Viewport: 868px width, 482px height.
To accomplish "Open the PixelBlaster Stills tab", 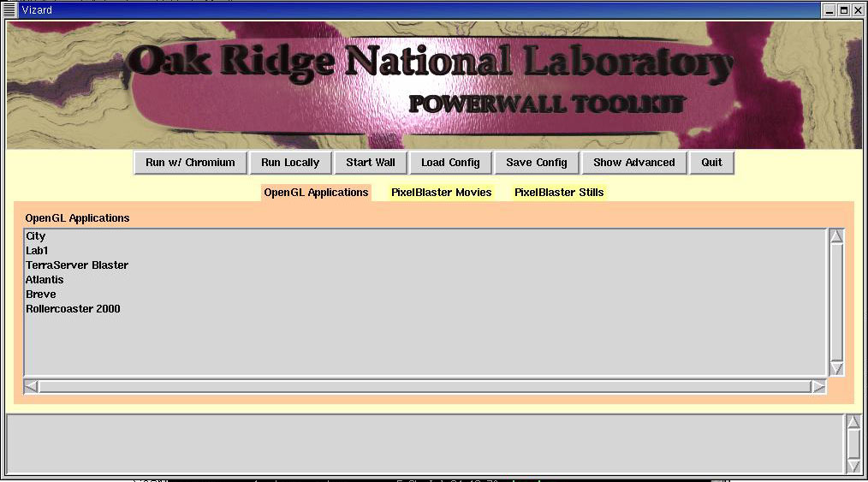I will 559,193.
